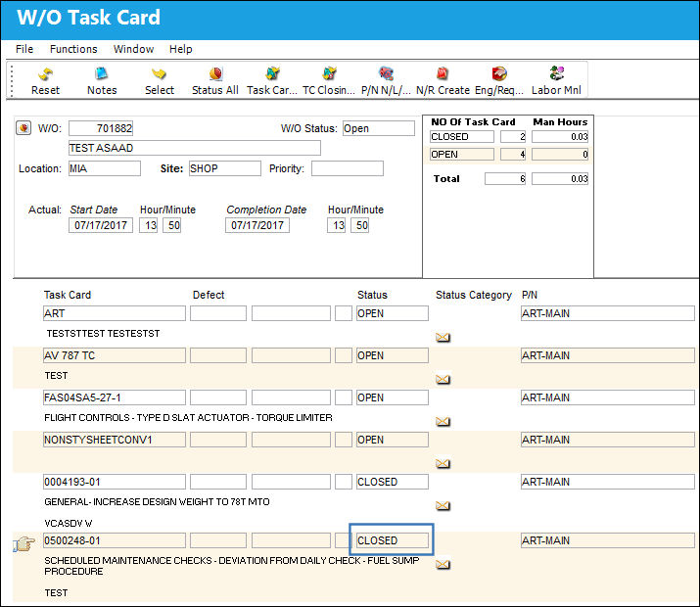Open envelope icon for 0004193-01 row
Viewport: 700px width, 607px height.
tap(443, 505)
